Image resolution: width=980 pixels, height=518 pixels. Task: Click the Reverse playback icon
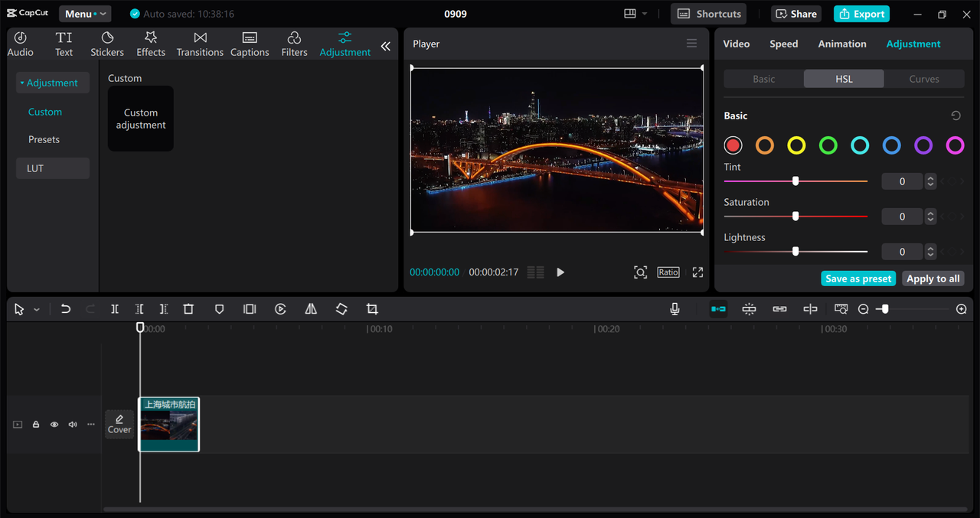280,309
